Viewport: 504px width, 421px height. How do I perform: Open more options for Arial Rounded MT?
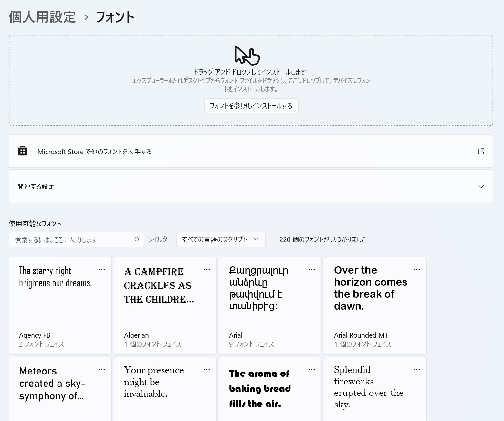416,269
